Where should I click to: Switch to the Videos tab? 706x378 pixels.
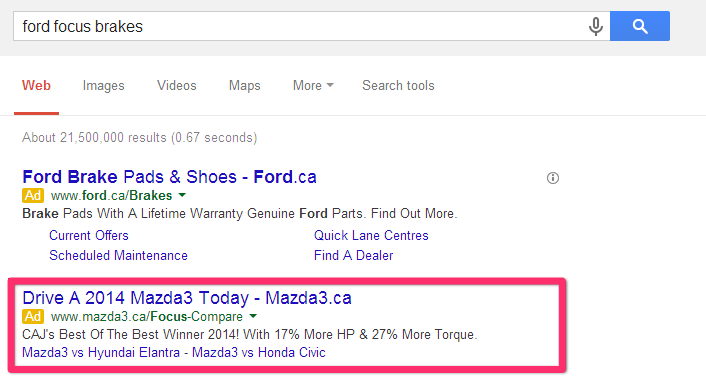(x=176, y=86)
